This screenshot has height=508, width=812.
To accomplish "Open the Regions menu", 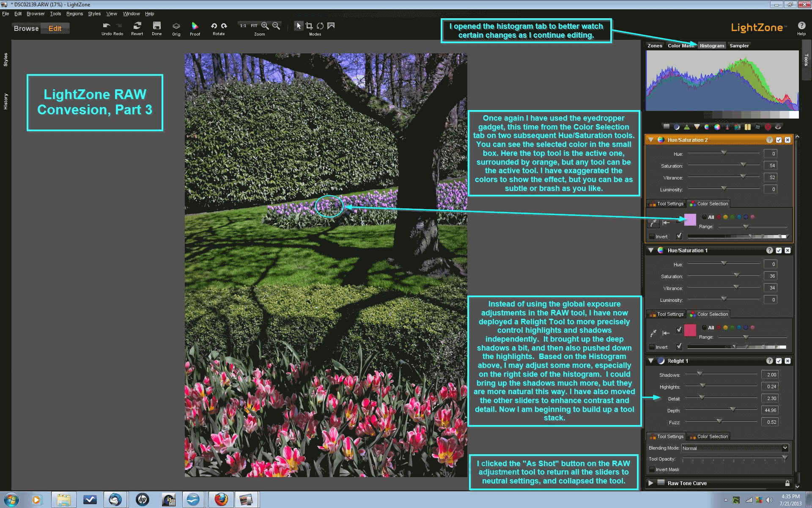I will (x=74, y=14).
